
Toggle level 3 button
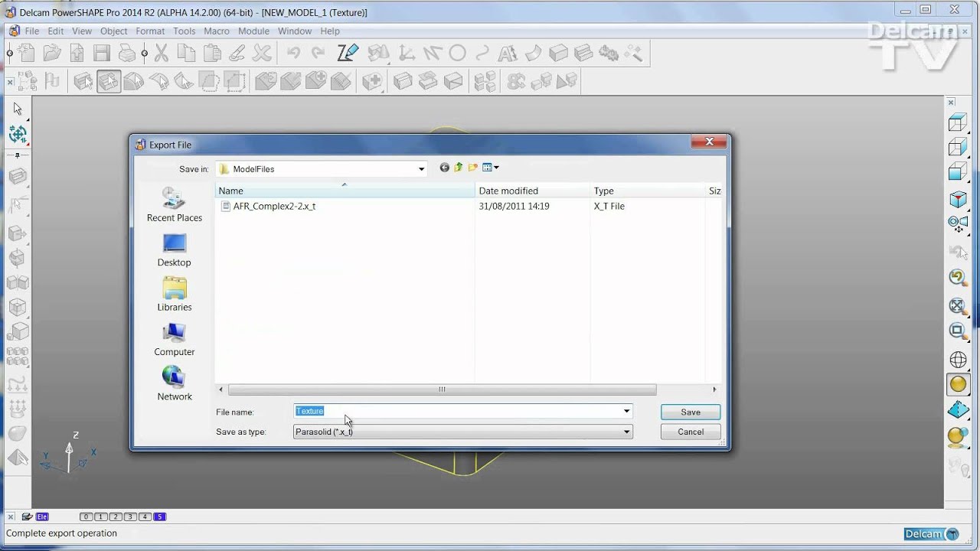click(130, 517)
